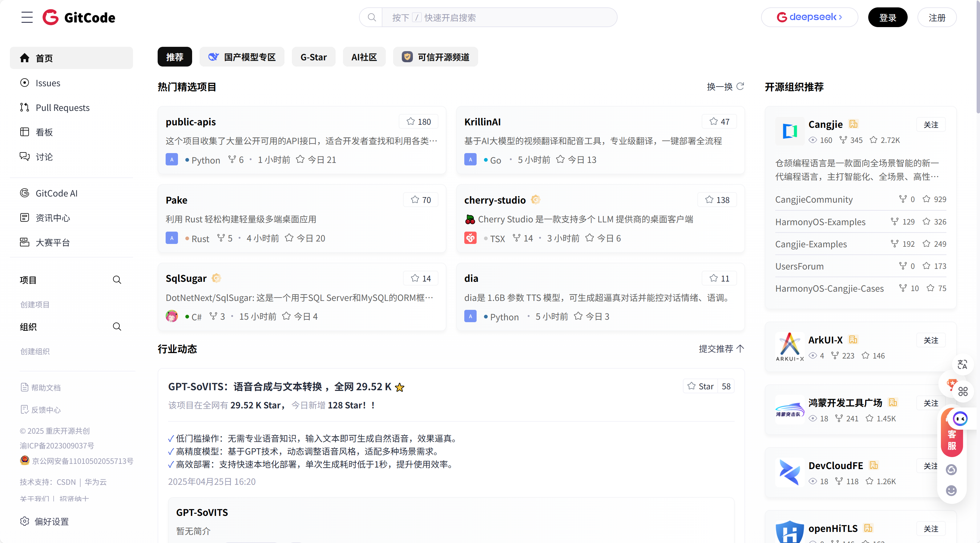The width and height of the screenshot is (980, 543).
Task: Open HarmonyOS-Examples repository
Action: pyautogui.click(x=820, y=222)
